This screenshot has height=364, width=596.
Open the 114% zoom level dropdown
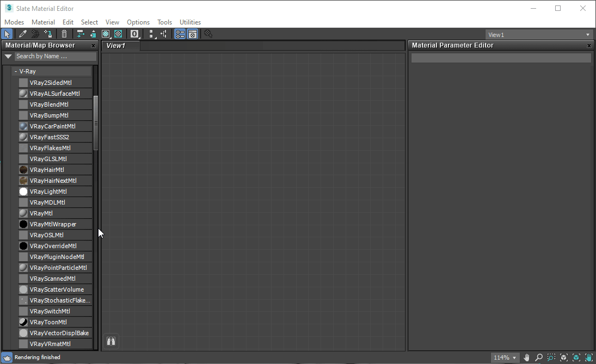click(505, 357)
